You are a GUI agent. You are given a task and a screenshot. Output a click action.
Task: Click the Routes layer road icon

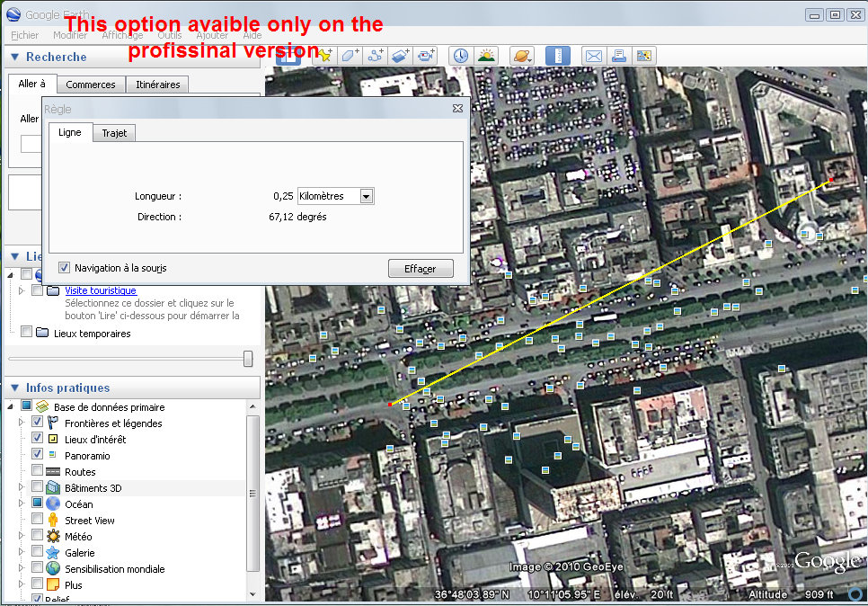[x=53, y=472]
